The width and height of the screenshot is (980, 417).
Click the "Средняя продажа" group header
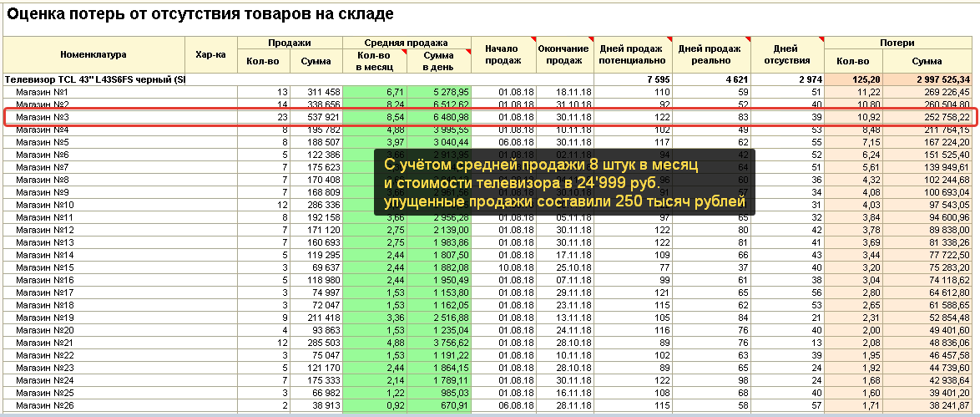click(x=407, y=43)
